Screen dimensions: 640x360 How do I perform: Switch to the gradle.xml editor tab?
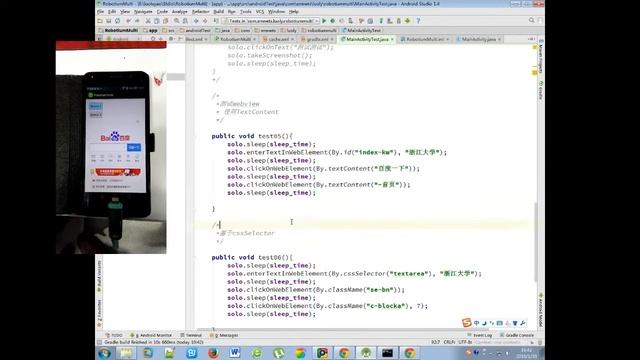317,39
